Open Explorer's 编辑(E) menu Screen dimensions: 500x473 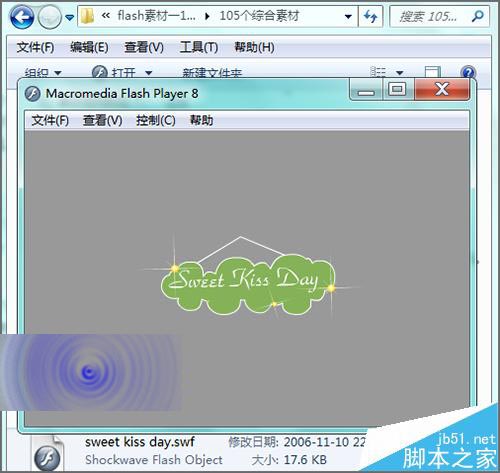tap(89, 47)
